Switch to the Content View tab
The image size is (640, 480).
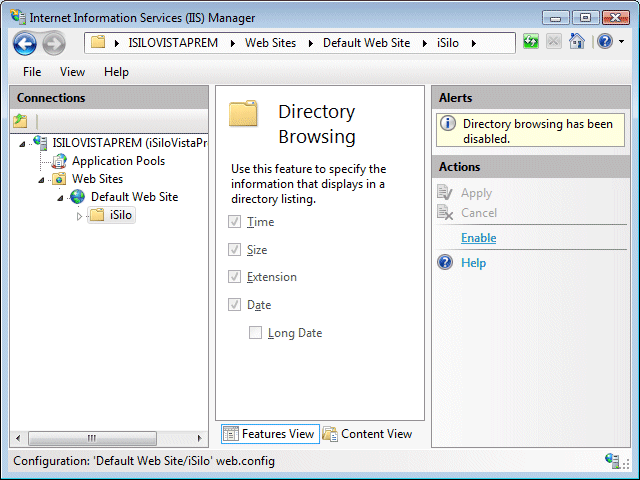(367, 434)
